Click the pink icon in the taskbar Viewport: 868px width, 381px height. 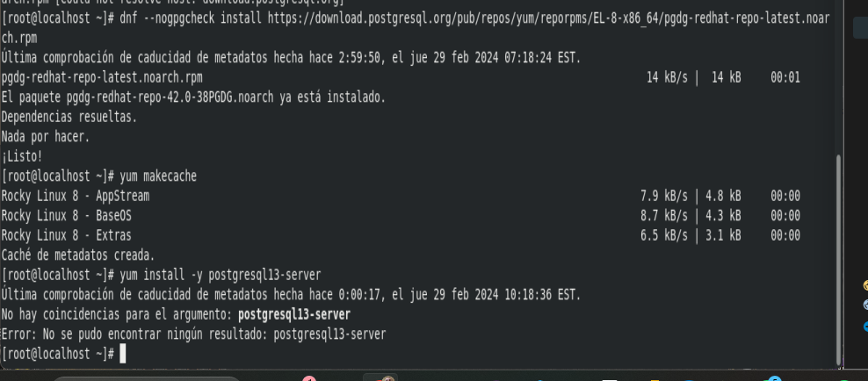[x=308, y=378]
